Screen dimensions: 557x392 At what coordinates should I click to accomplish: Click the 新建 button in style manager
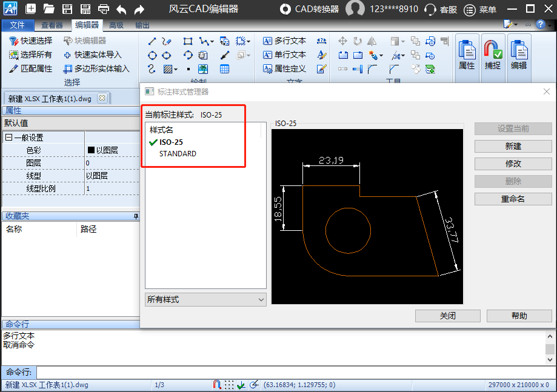(x=513, y=146)
